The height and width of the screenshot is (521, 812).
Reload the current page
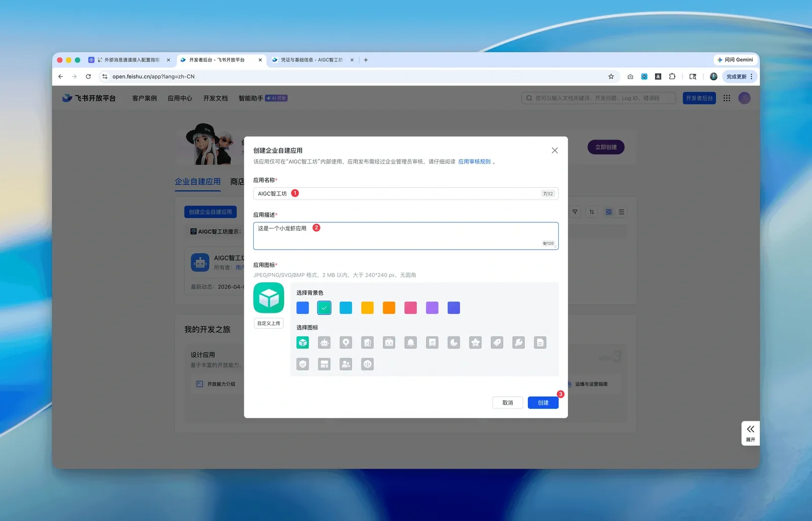pos(88,77)
